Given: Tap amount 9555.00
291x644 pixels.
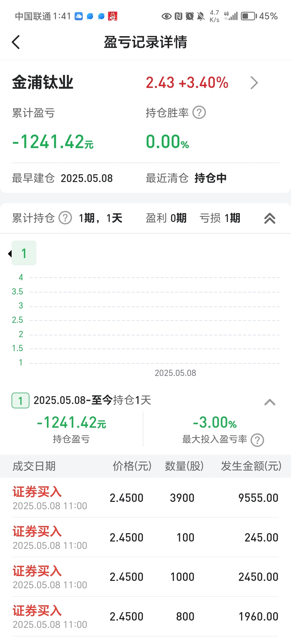Looking at the screenshot, I should pos(258,498).
